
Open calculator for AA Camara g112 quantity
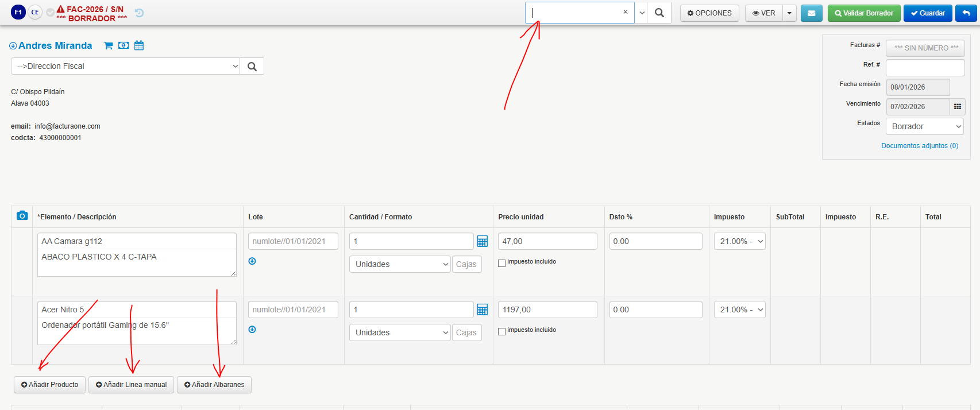(x=483, y=241)
